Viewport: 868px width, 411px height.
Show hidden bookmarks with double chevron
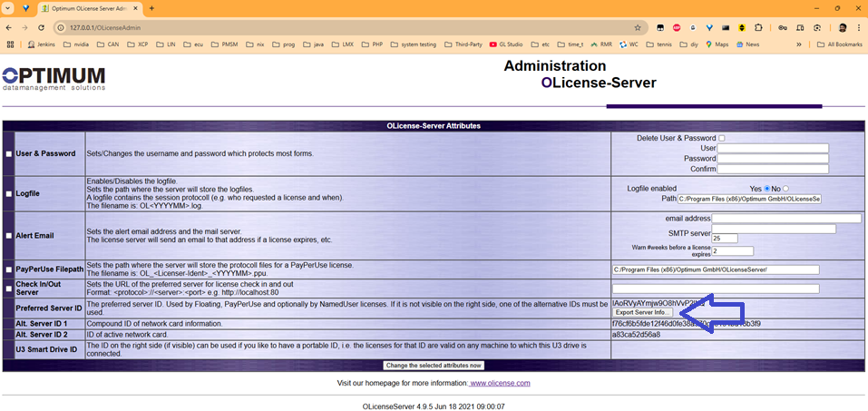point(799,44)
